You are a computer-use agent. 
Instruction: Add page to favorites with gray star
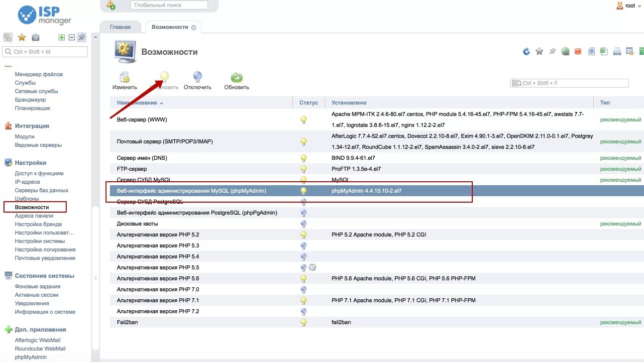click(x=539, y=51)
